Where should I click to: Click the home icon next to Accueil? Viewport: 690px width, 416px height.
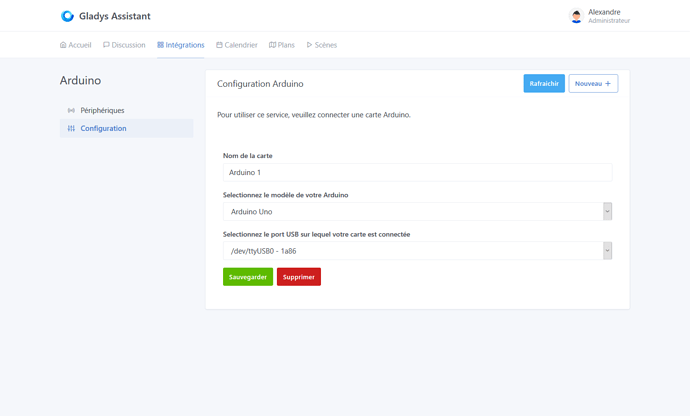point(63,45)
